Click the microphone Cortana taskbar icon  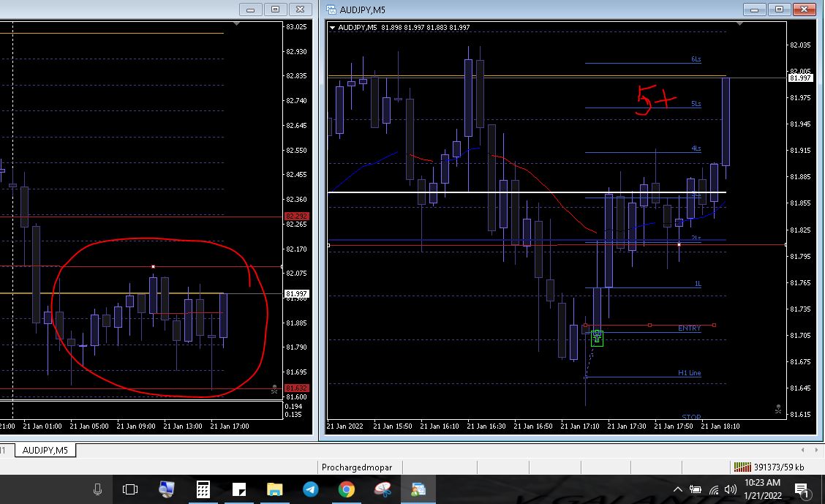click(97, 489)
